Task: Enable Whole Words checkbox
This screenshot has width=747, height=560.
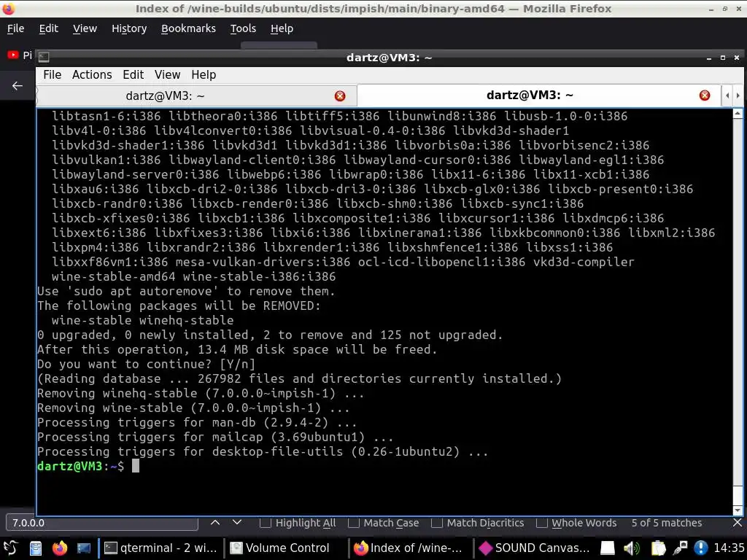Action: coord(542,523)
